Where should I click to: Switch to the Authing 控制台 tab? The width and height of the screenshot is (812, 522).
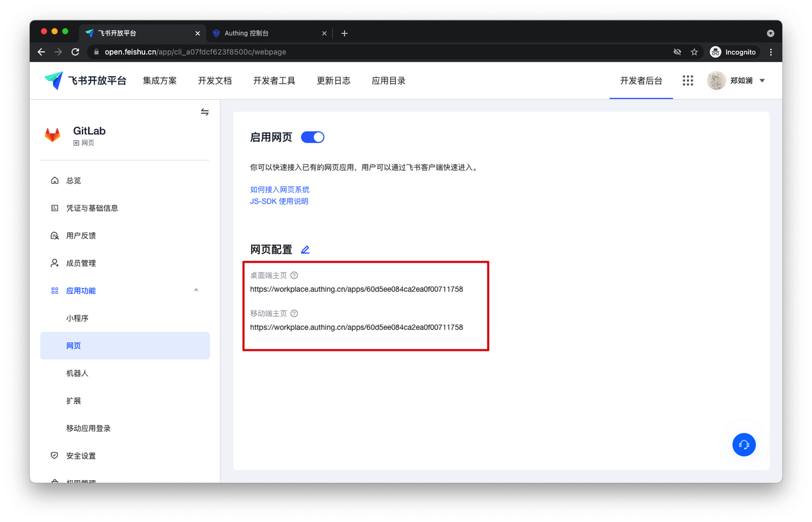pos(266,33)
